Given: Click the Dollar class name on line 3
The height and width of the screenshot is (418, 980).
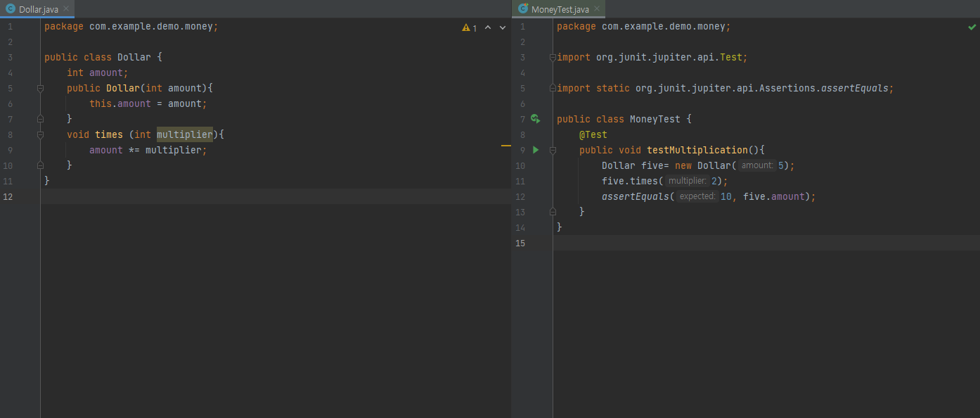Looking at the screenshot, I should (134, 58).
